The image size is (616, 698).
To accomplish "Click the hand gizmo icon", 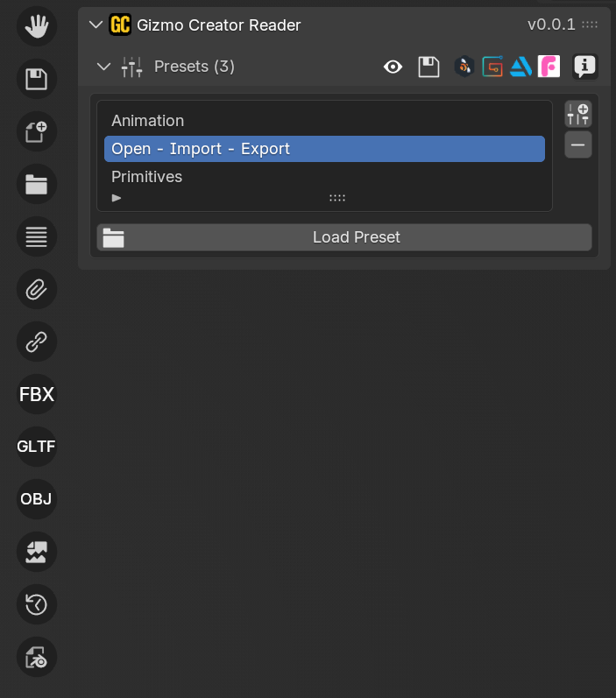I will pos(37,26).
